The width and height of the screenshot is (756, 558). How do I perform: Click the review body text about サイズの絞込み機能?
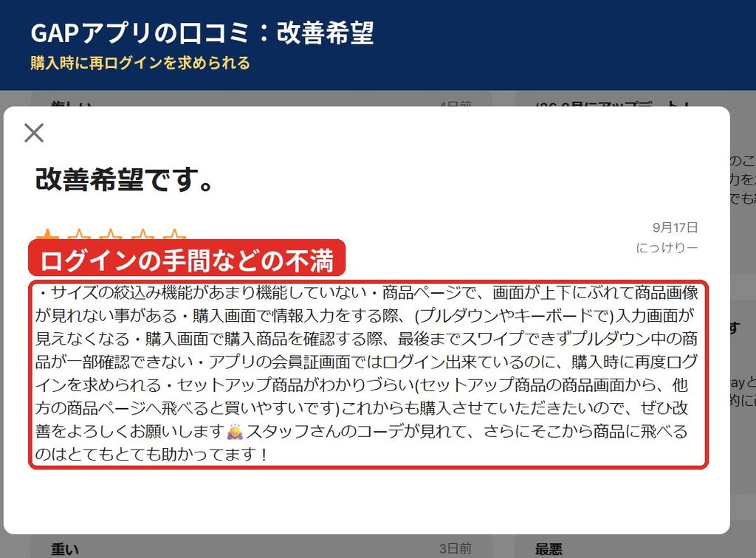(x=368, y=374)
